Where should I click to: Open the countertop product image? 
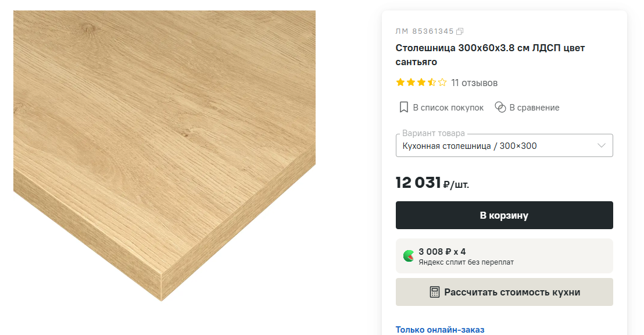pos(164,155)
